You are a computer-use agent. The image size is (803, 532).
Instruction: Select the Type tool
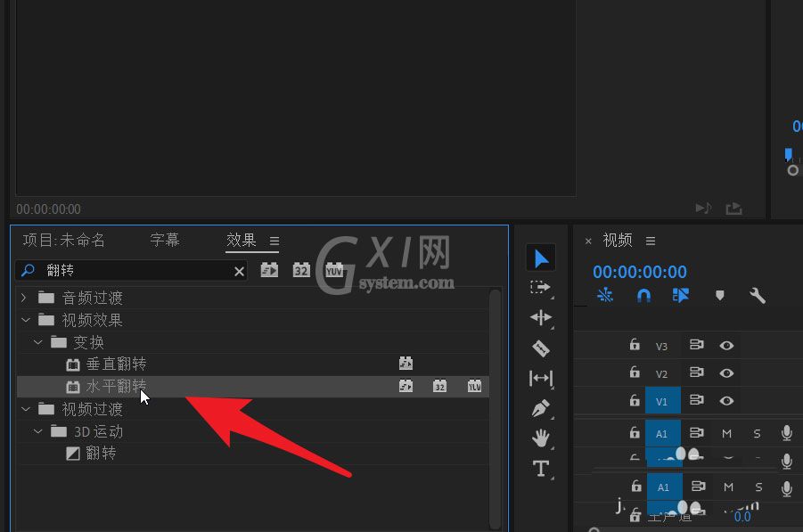(541, 469)
